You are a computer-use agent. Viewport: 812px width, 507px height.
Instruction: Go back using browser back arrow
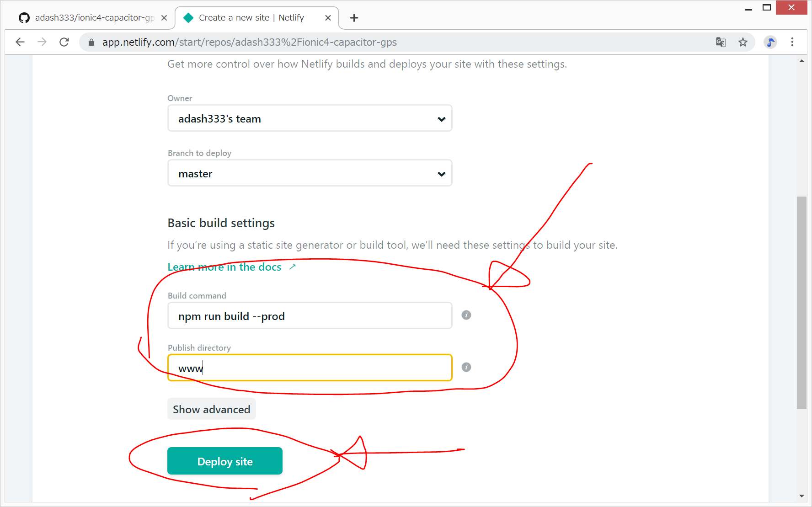pos(20,42)
